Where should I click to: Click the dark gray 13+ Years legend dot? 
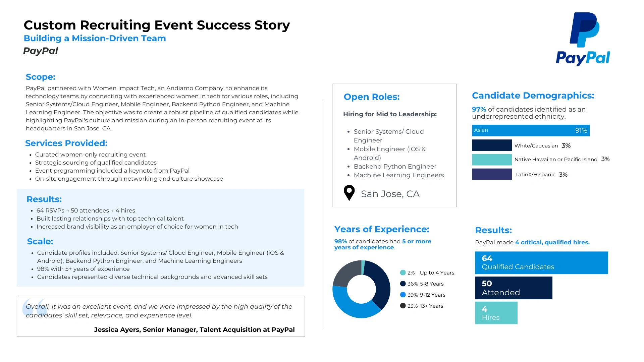pyautogui.click(x=403, y=306)
